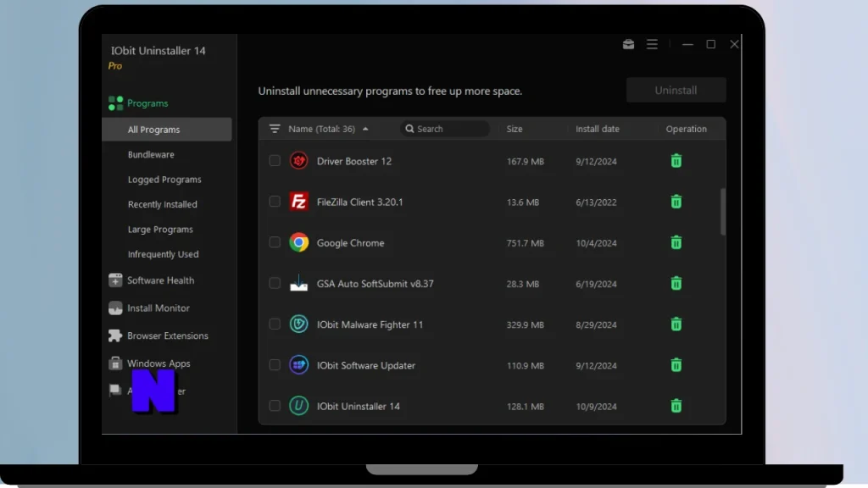Expand the Programs sidebar section
868x488 pixels.
(x=147, y=103)
